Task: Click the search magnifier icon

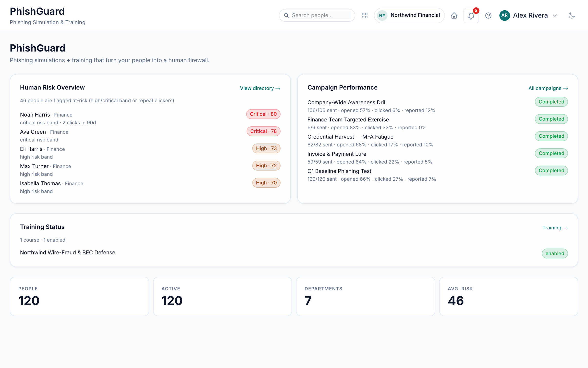Action: [x=286, y=15]
